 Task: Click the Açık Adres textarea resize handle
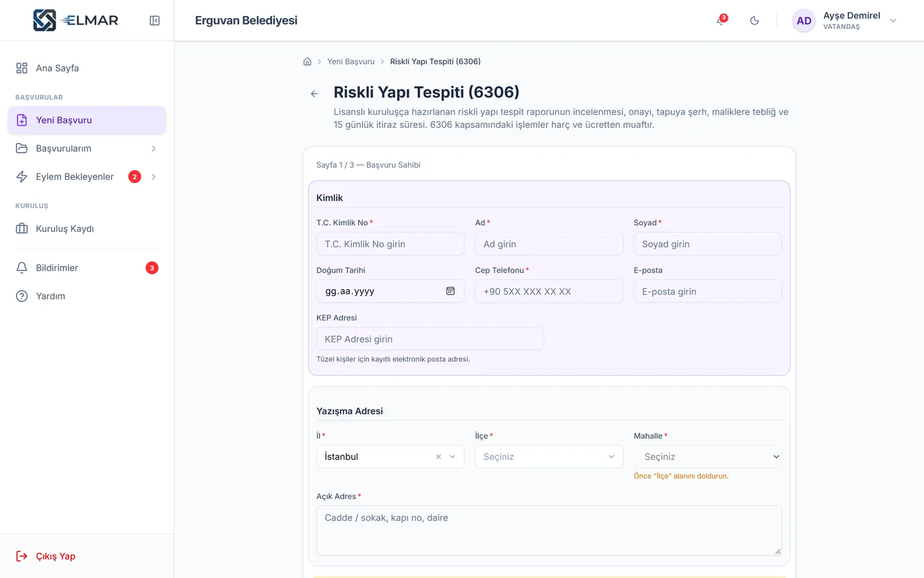point(778,551)
